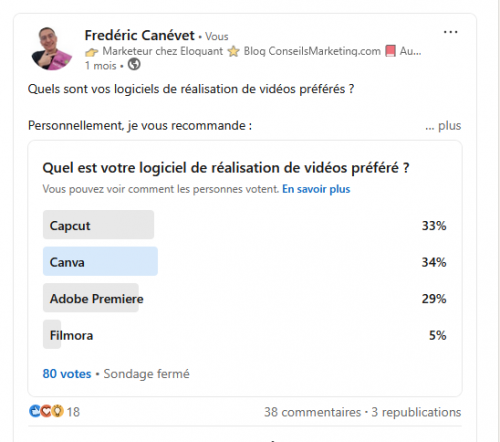Click the red book emoji in headline

tap(390, 51)
